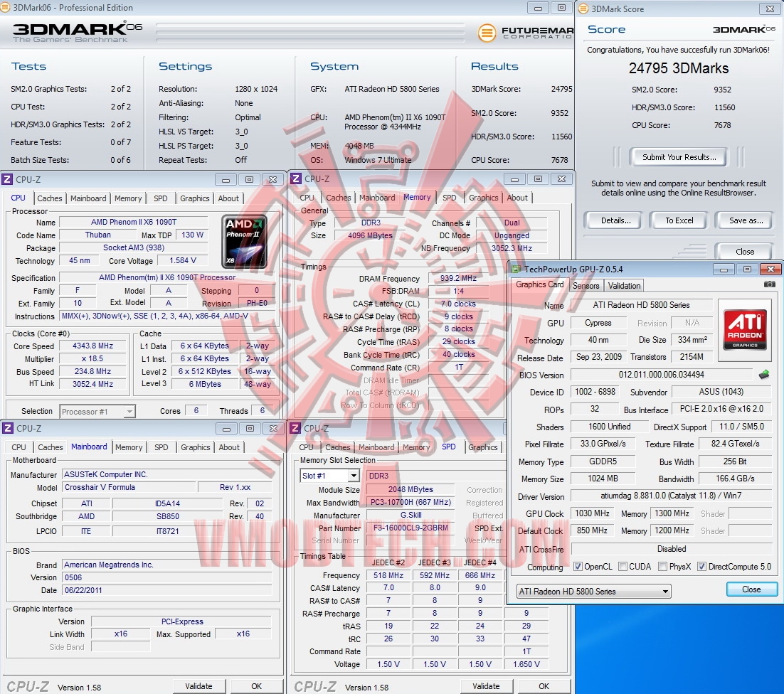The image size is (784, 694).
Task: Click Close button in 3DMark Score window
Action: click(744, 251)
